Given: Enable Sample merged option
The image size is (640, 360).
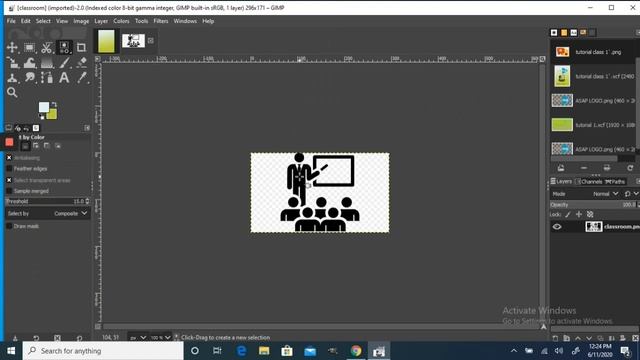Looking at the screenshot, I should [9, 191].
